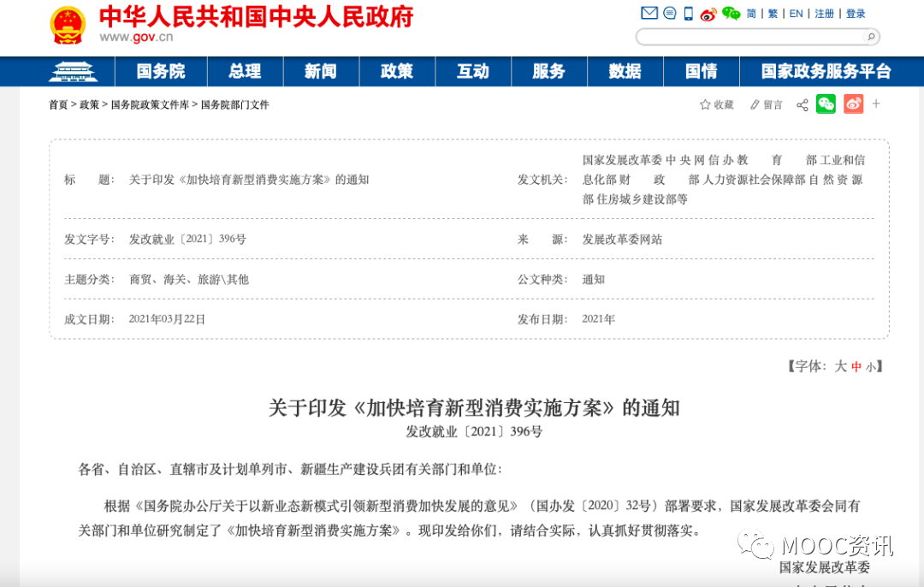Click the share icon
This screenshot has height=587, width=924.
click(x=802, y=105)
